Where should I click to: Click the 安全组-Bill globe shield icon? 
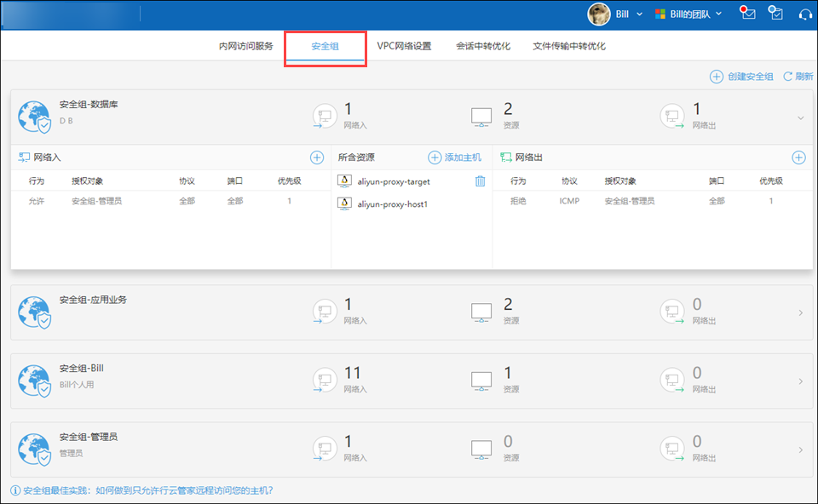tap(35, 381)
